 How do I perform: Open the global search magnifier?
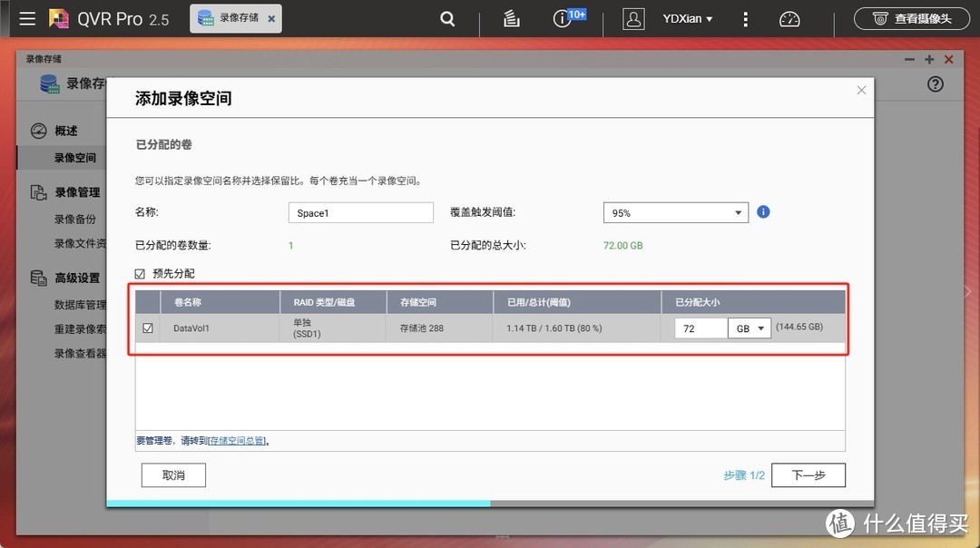tap(446, 18)
